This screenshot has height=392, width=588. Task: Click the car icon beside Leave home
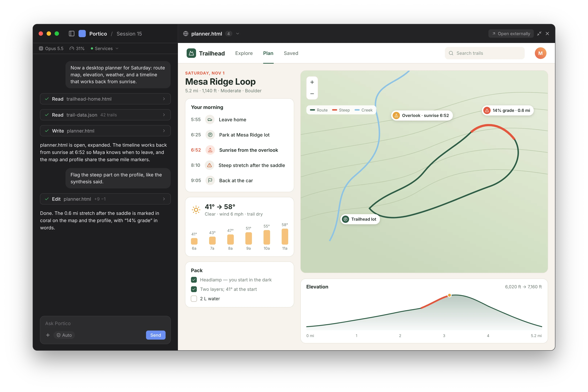(210, 120)
